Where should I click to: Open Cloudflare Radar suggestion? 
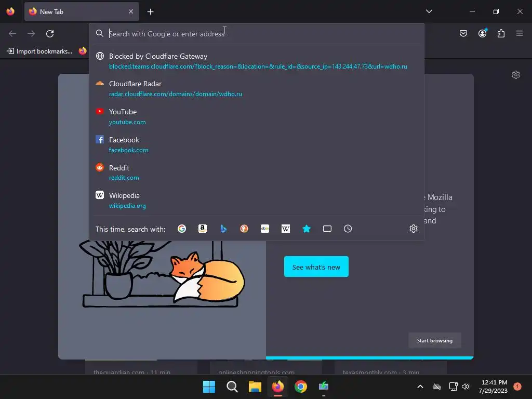tap(257, 89)
